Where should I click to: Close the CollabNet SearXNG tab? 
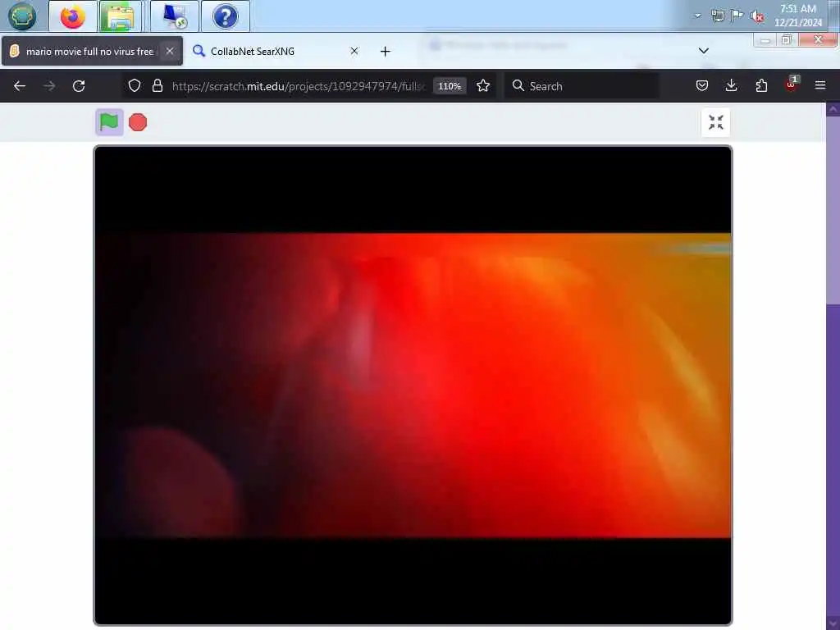pyautogui.click(x=354, y=51)
